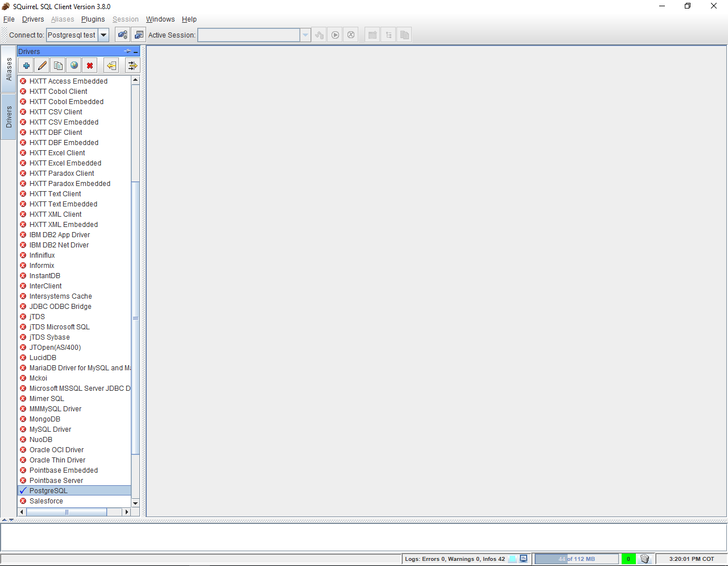Switch to the Drivers side tab
The width and height of the screenshot is (728, 566).
pyautogui.click(x=9, y=117)
